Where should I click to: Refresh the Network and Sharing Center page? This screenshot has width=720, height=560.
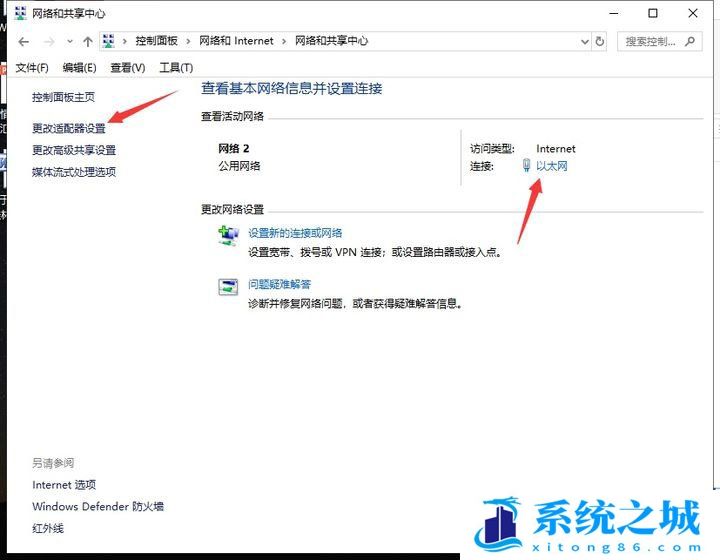600,42
